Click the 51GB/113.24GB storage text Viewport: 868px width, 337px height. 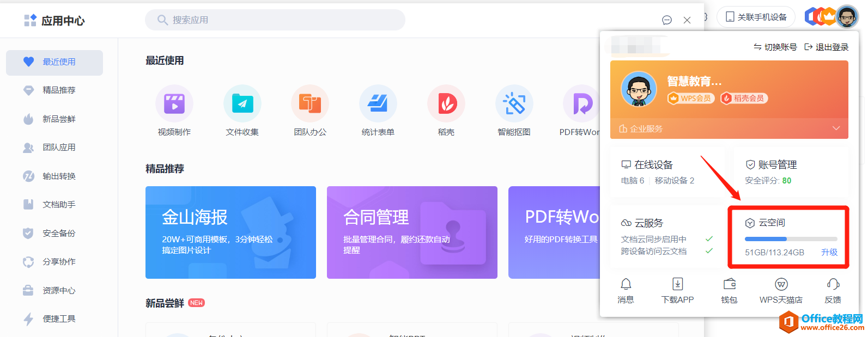tap(775, 253)
